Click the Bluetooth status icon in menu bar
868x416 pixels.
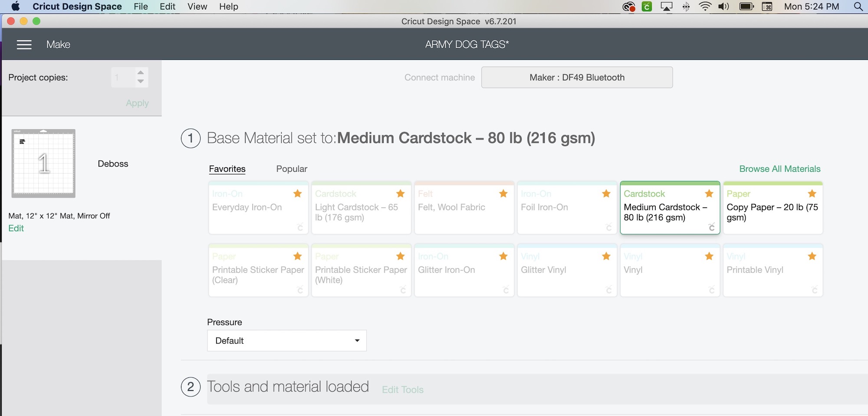coord(686,7)
